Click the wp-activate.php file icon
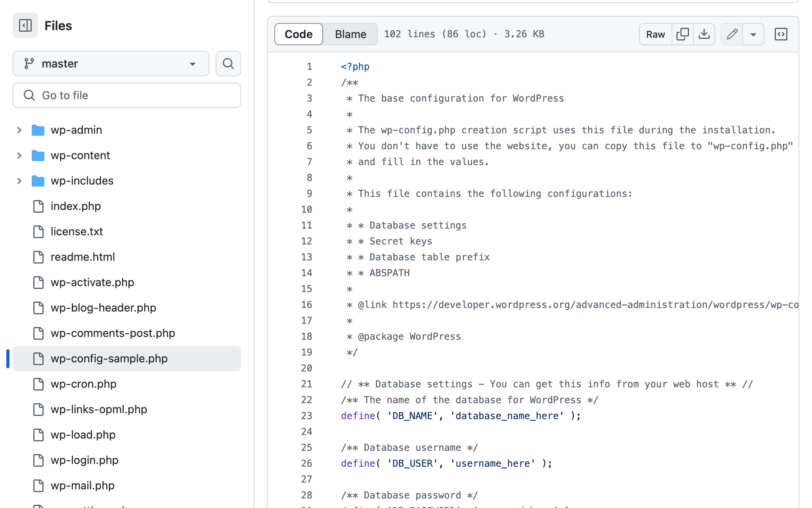Image resolution: width=812 pixels, height=508 pixels. (x=38, y=283)
